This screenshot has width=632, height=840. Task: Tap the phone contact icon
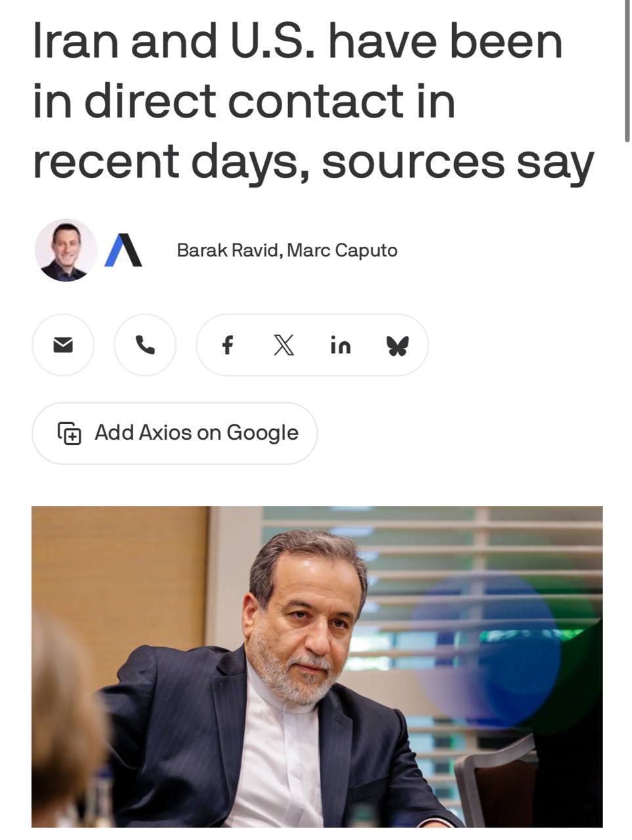point(145,345)
